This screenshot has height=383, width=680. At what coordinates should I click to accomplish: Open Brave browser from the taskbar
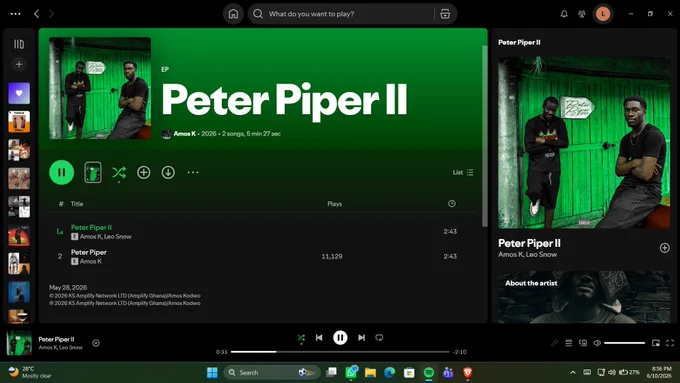(x=468, y=372)
